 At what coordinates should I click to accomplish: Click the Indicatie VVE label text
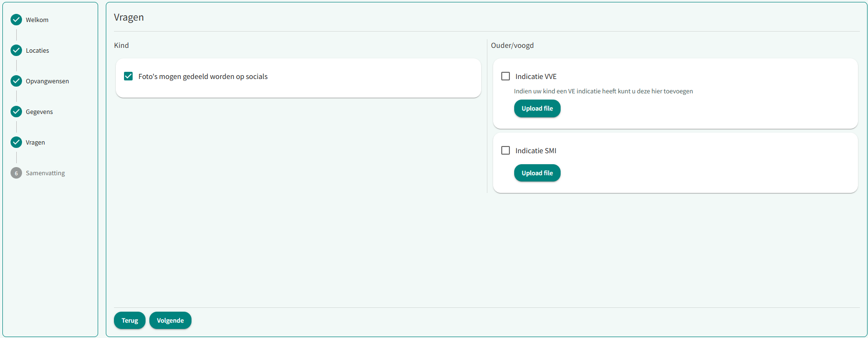[536, 77]
